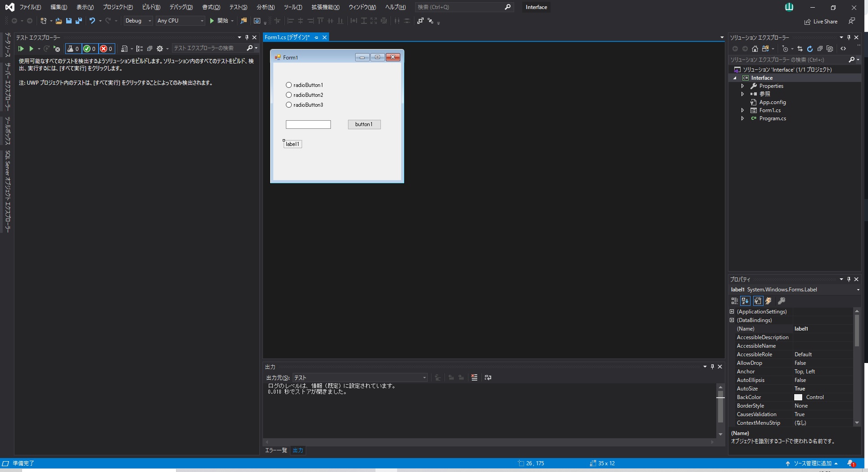Screen dimensions: 868x472
Task: Run all tests in Test Explorer
Action: click(x=21, y=49)
